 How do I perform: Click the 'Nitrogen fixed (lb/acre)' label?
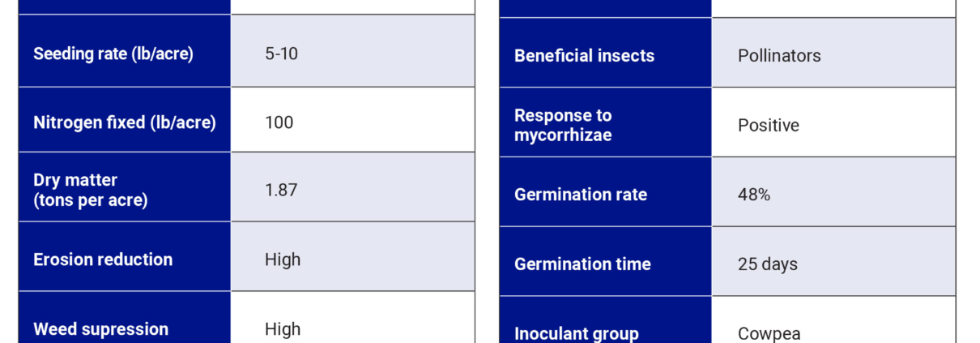[x=125, y=122]
